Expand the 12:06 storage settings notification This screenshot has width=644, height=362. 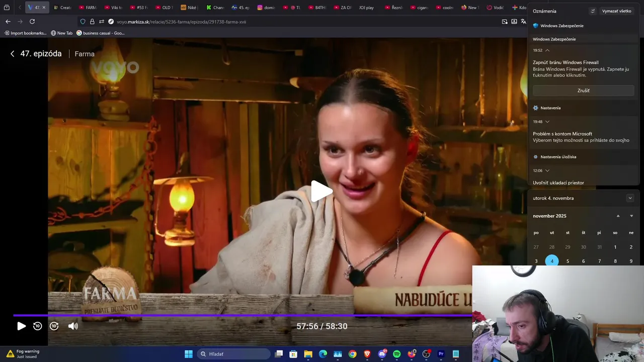pos(547,170)
